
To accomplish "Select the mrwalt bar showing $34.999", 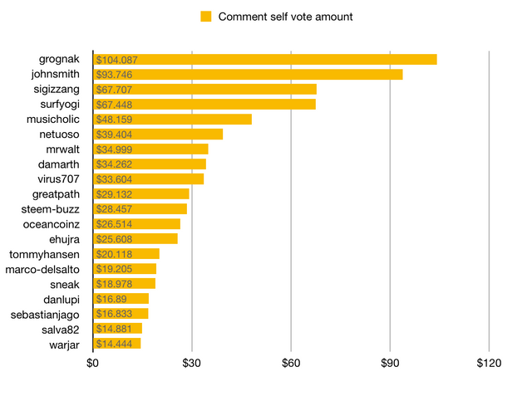I will click(x=150, y=149).
